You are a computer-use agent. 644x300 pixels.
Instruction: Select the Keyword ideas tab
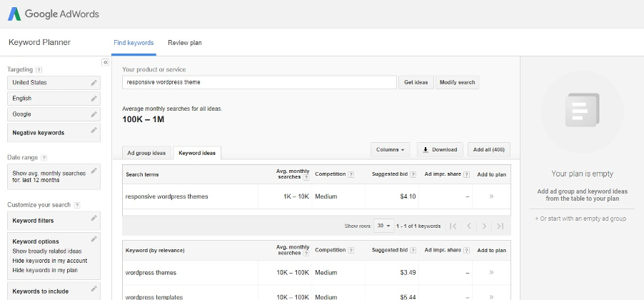click(x=197, y=153)
